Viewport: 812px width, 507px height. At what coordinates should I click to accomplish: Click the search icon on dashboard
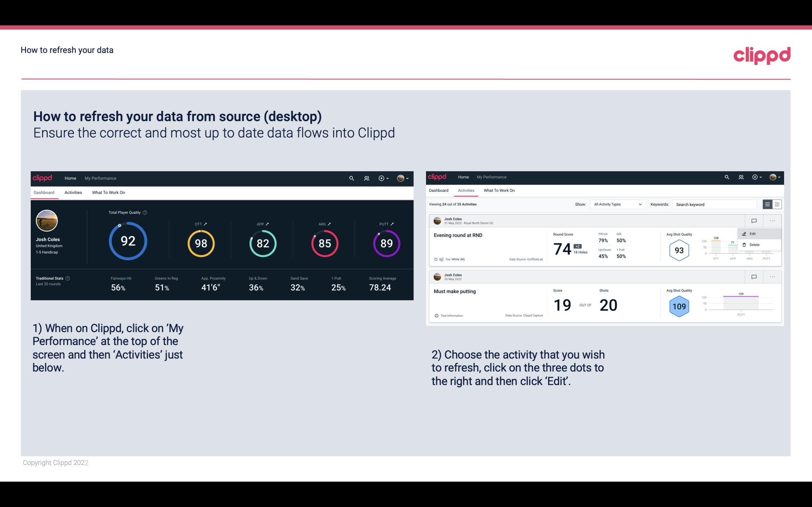[351, 177]
